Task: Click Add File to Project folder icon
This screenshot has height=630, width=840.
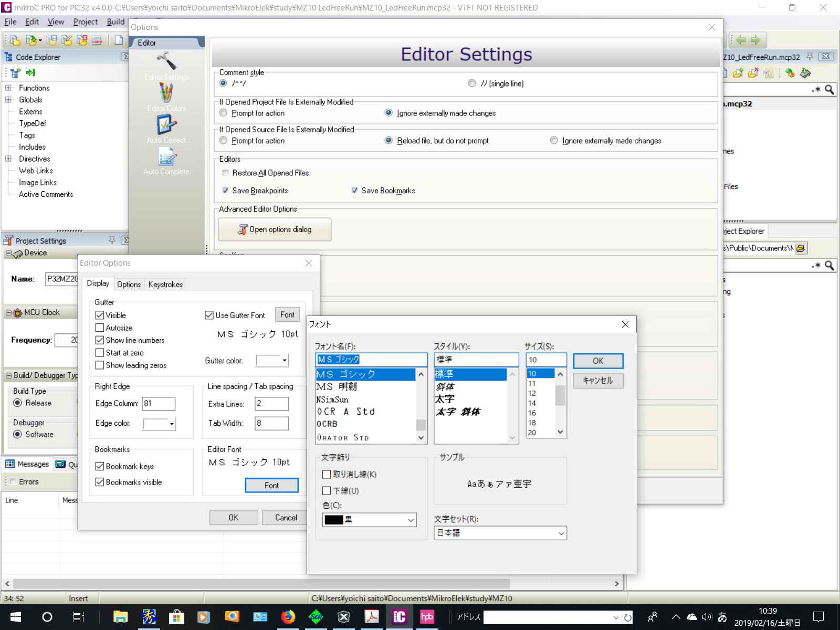Action: coord(738,73)
